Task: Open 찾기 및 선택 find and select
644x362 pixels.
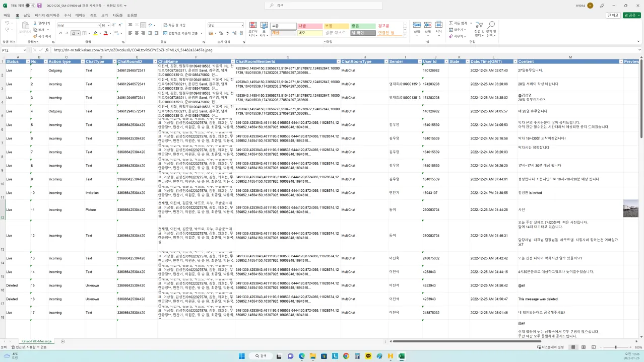Action: click(491, 29)
